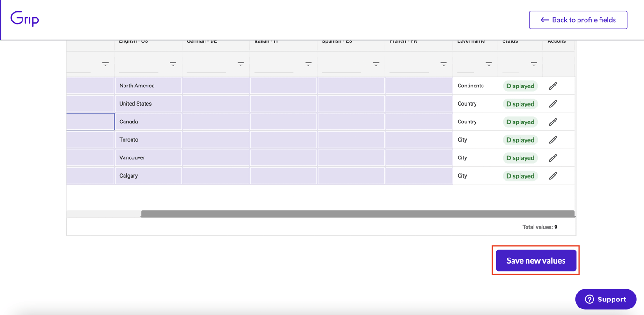The height and width of the screenshot is (315, 644).
Task: Open filter menu for English - US column
Action: tap(173, 64)
